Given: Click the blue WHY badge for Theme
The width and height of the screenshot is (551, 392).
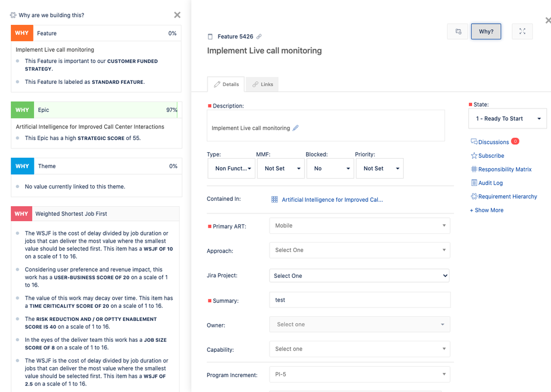Looking at the screenshot, I should point(23,166).
